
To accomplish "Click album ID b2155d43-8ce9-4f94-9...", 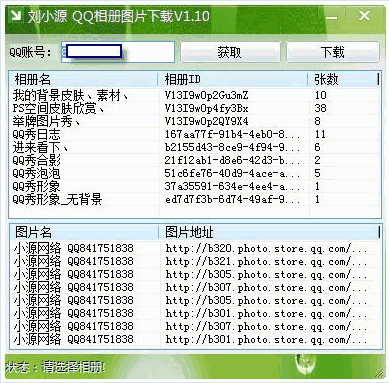I will click(x=232, y=147).
